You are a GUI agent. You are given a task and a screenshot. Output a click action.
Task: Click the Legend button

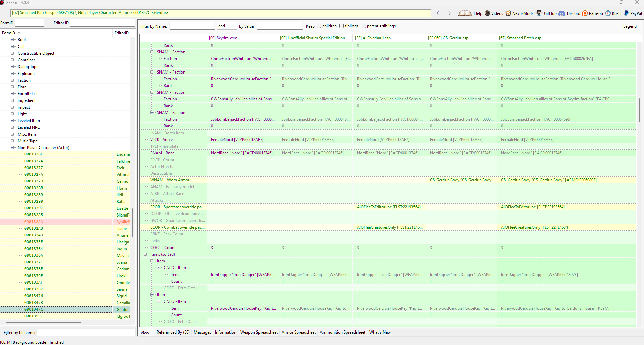coord(630,26)
